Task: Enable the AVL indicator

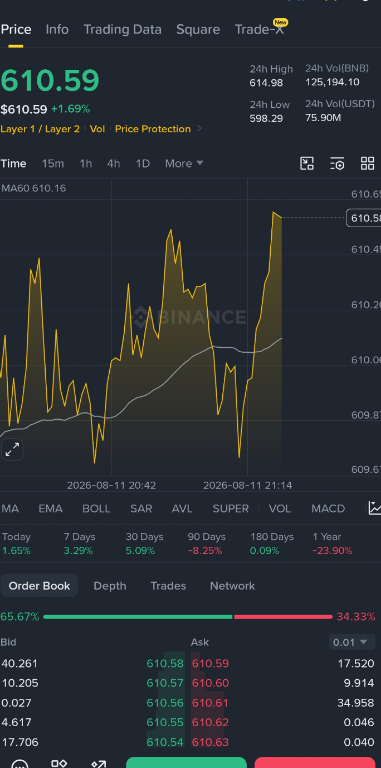Action: tap(182, 508)
